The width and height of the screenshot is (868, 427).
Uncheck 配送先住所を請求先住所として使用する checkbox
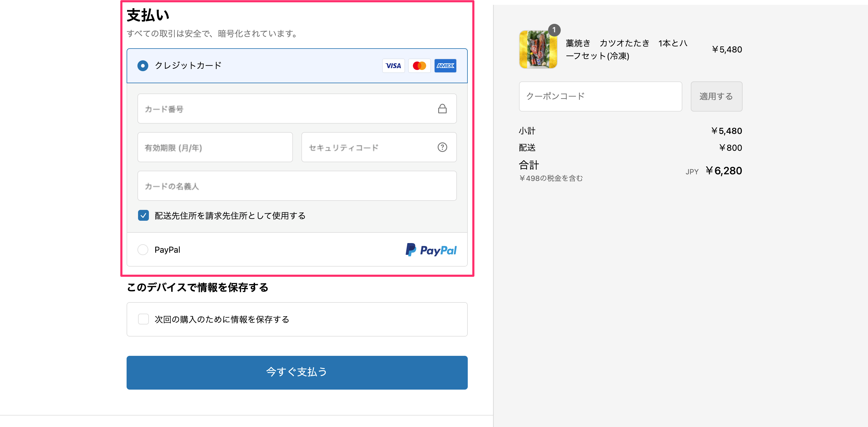143,215
